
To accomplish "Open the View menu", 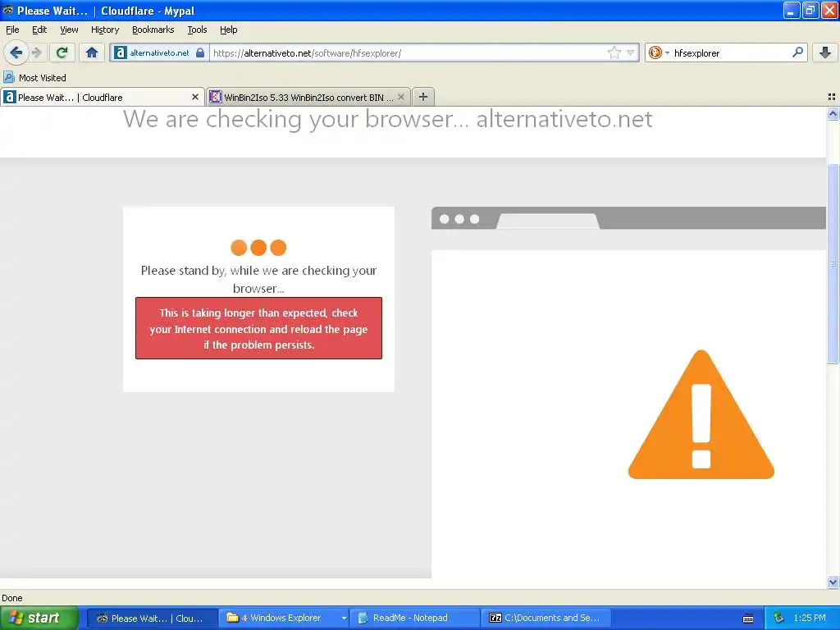I will pos(69,30).
